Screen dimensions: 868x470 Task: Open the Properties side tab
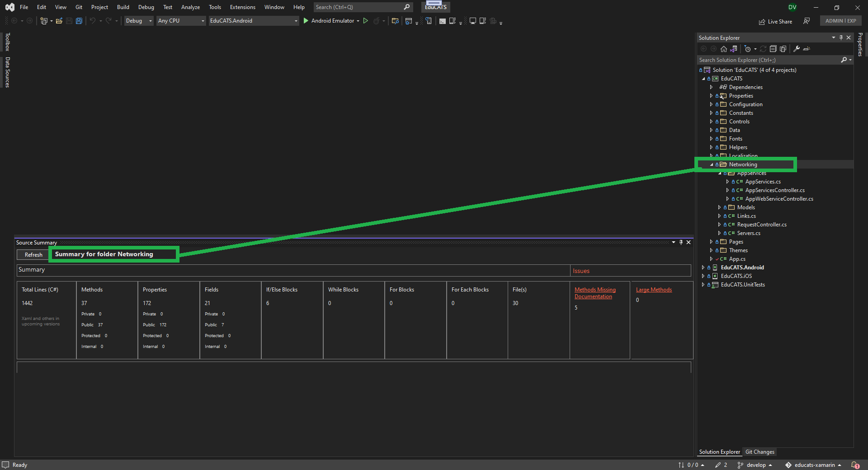tap(860, 44)
